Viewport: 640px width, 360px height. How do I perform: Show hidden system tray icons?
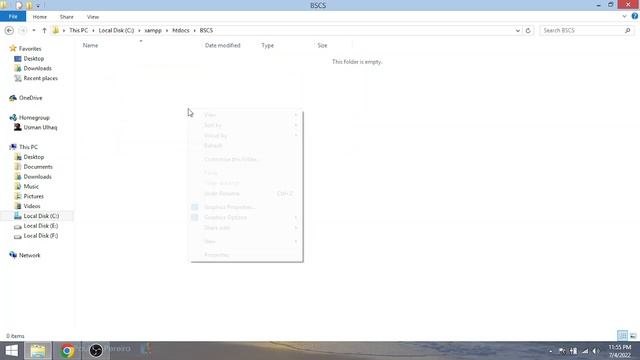pyautogui.click(x=551, y=351)
